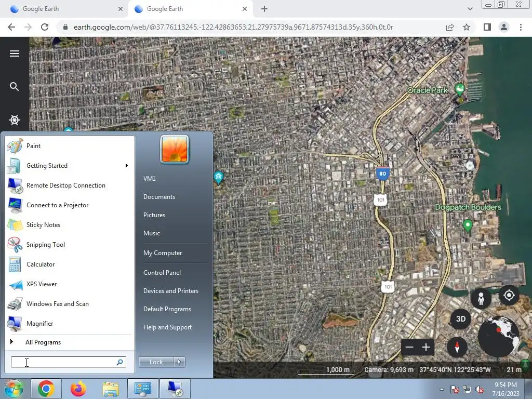532x399 pixels.
Task: Switch to the first Google Earth tab
Action: coord(64,9)
